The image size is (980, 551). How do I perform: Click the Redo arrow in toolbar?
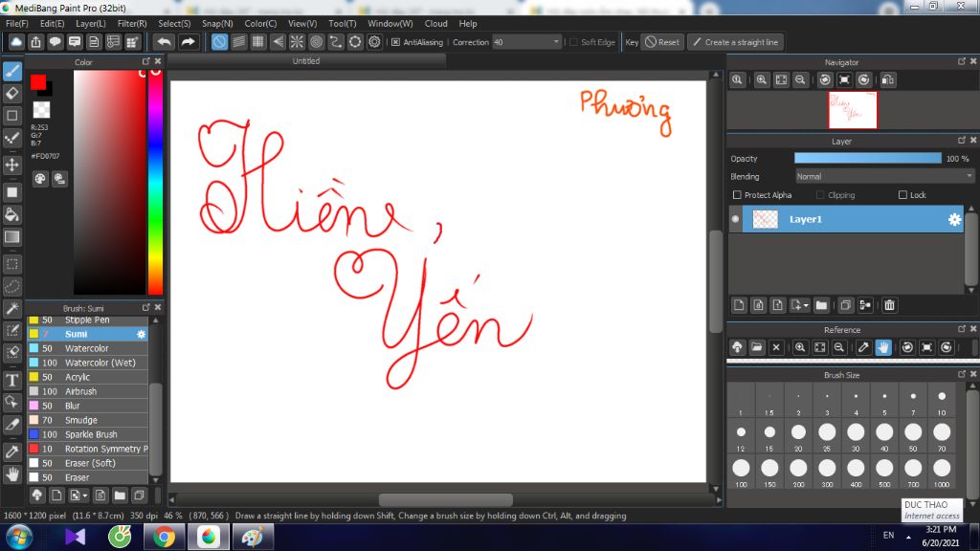coord(188,42)
